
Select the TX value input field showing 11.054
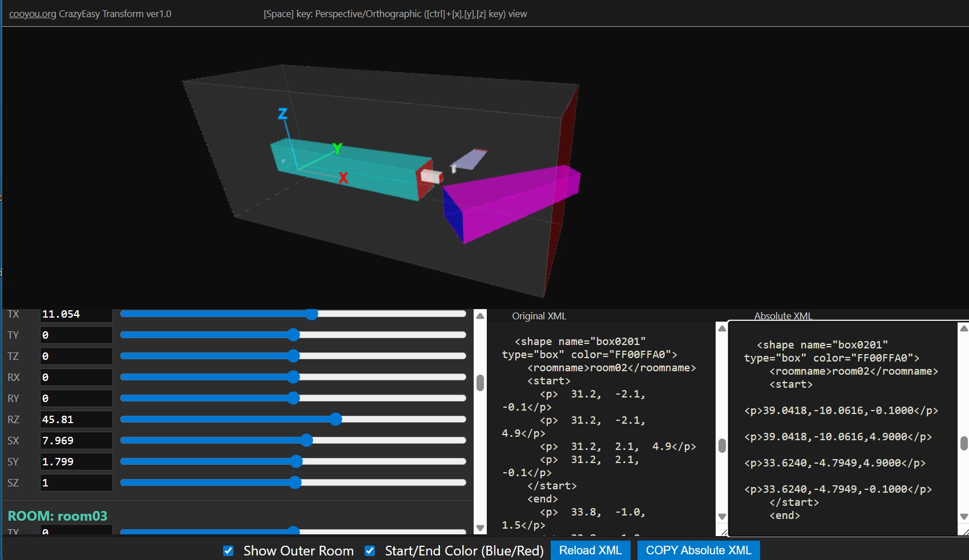tap(76, 314)
